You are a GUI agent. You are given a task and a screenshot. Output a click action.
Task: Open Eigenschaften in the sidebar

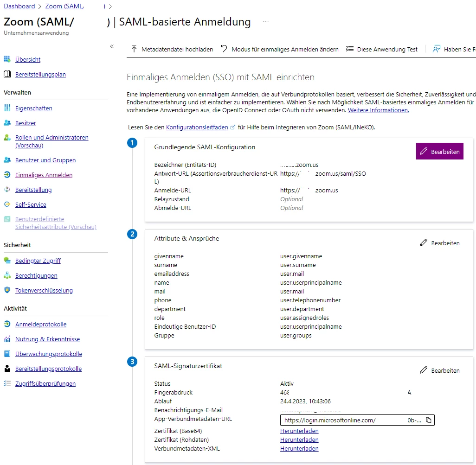[x=34, y=108]
